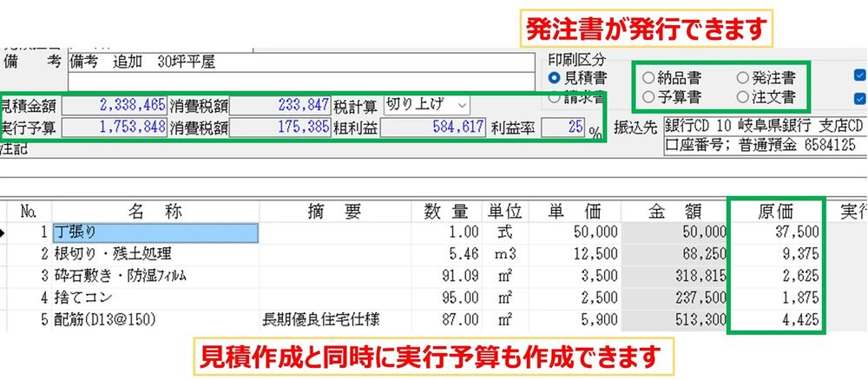Click the 名称 column header
Viewport: 868px width, 380px height.
point(155,212)
